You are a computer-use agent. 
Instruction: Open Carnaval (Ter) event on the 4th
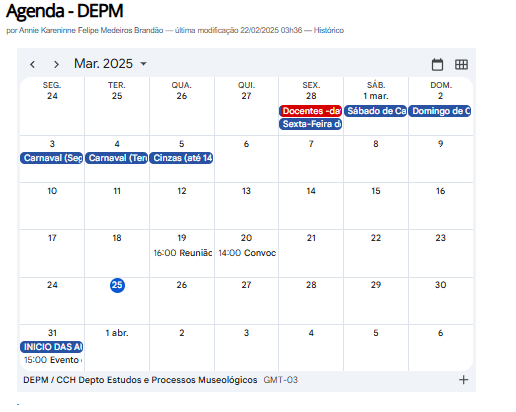pos(117,158)
